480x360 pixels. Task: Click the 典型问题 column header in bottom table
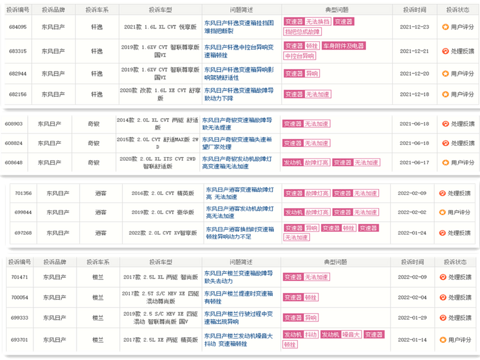pyautogui.click(x=336, y=262)
